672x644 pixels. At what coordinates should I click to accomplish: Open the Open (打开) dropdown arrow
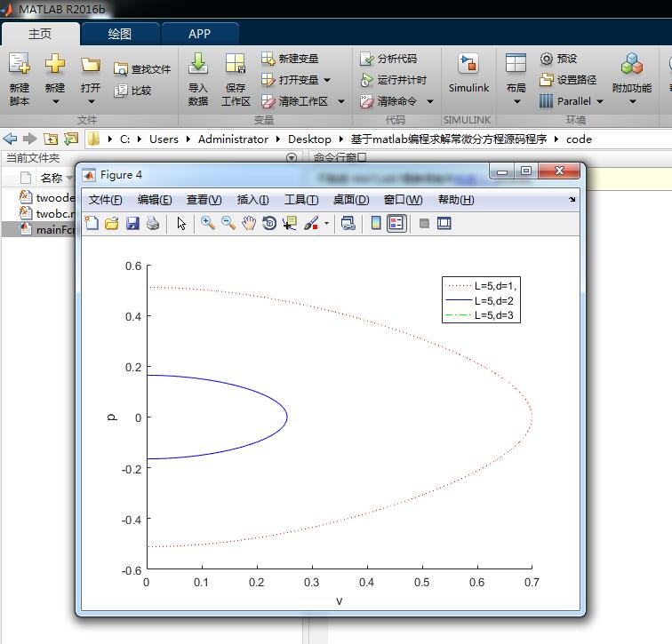coord(91,102)
